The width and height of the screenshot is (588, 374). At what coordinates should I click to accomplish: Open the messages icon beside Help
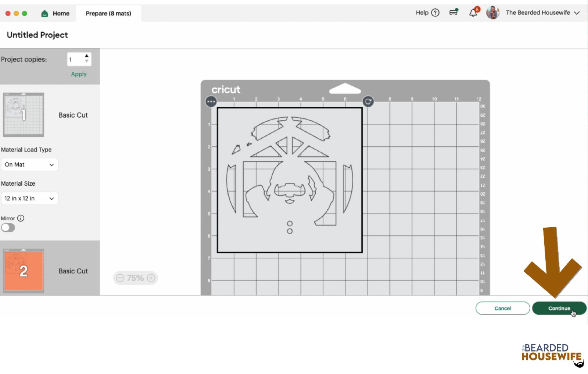pyautogui.click(x=454, y=13)
